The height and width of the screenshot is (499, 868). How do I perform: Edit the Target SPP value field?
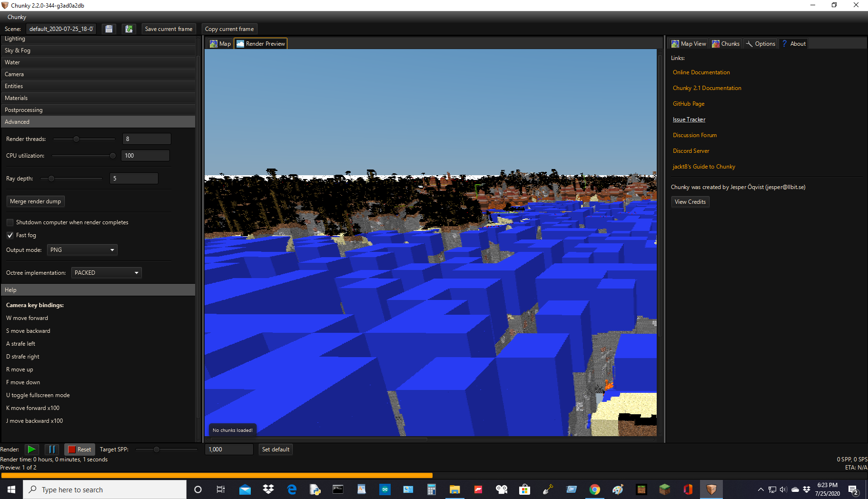pyautogui.click(x=229, y=449)
